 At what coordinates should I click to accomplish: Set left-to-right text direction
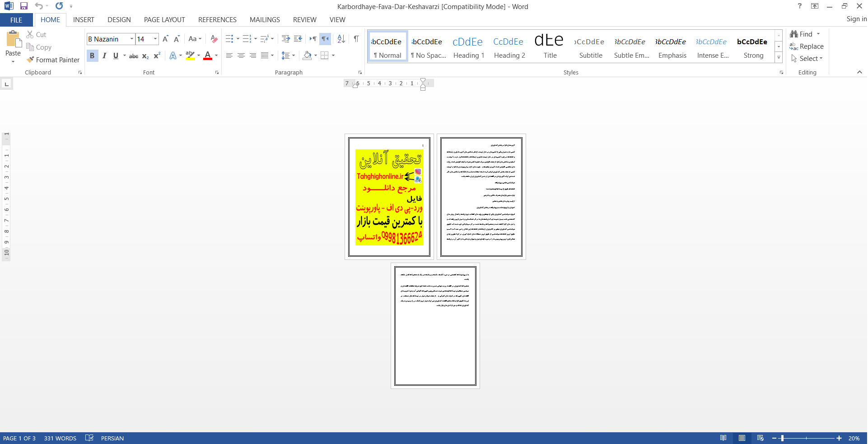(x=313, y=39)
